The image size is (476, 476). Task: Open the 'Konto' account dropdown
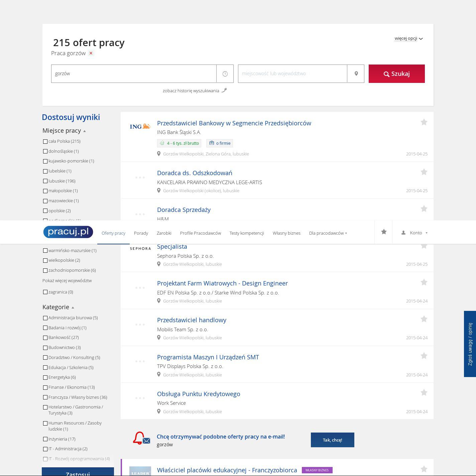[x=419, y=233]
